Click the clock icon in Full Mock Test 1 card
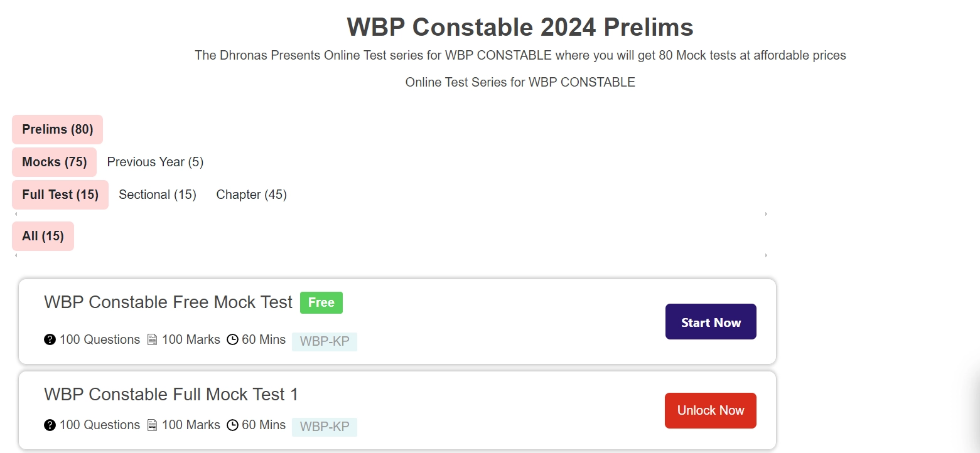The width and height of the screenshot is (980, 453). coord(232,425)
